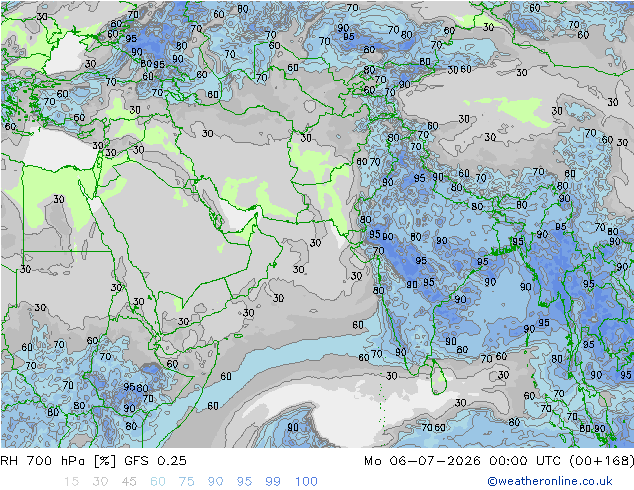The image size is (634, 490).
Task: Click the legend value 15
Action: pos(71,482)
